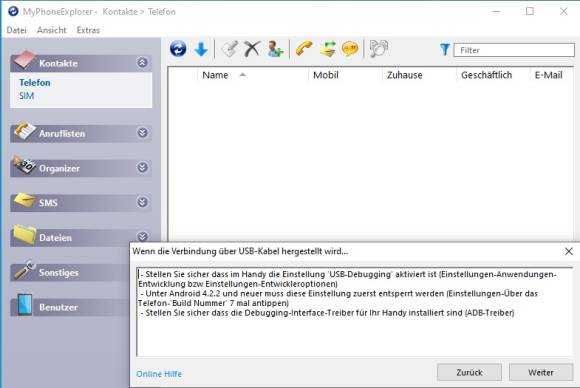Minimize the MyPhoneExplorer window
580x388 pixels.
[496, 11]
